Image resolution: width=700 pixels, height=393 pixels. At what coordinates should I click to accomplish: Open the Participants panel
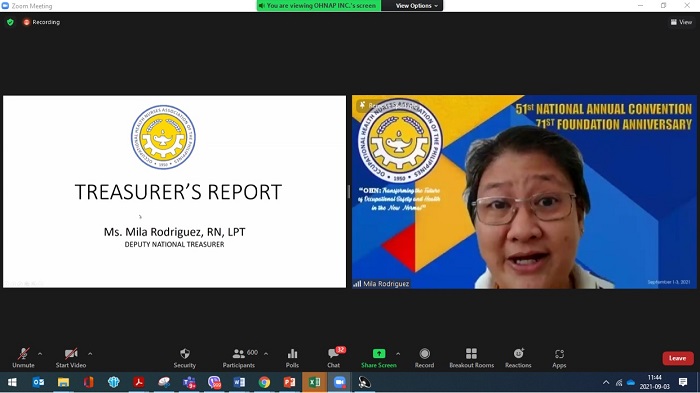click(x=239, y=358)
